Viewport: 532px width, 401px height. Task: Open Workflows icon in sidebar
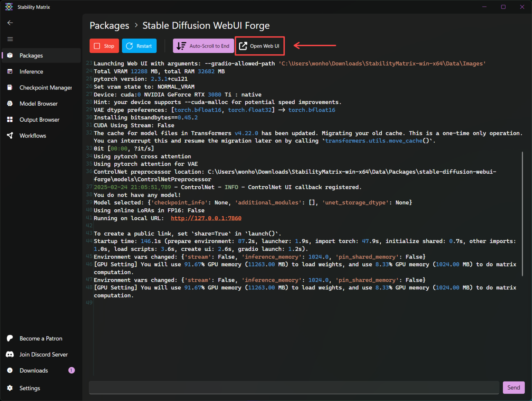[x=10, y=136]
